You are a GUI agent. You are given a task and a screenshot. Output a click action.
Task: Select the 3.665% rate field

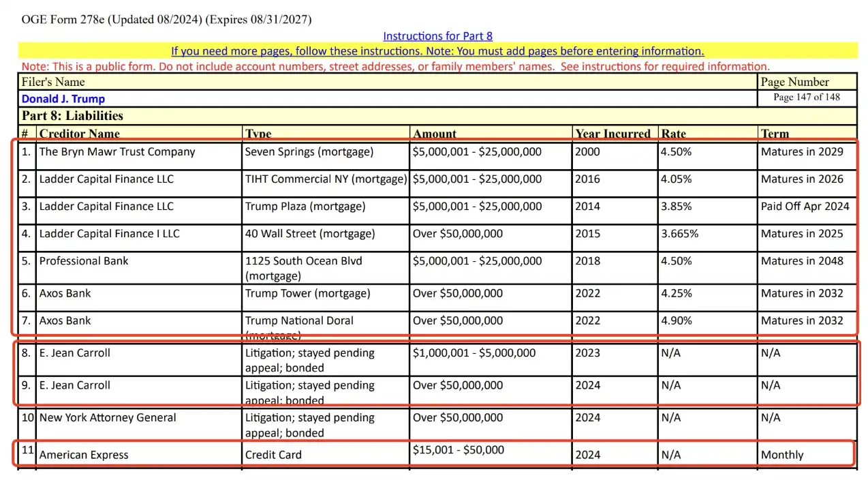(x=679, y=234)
